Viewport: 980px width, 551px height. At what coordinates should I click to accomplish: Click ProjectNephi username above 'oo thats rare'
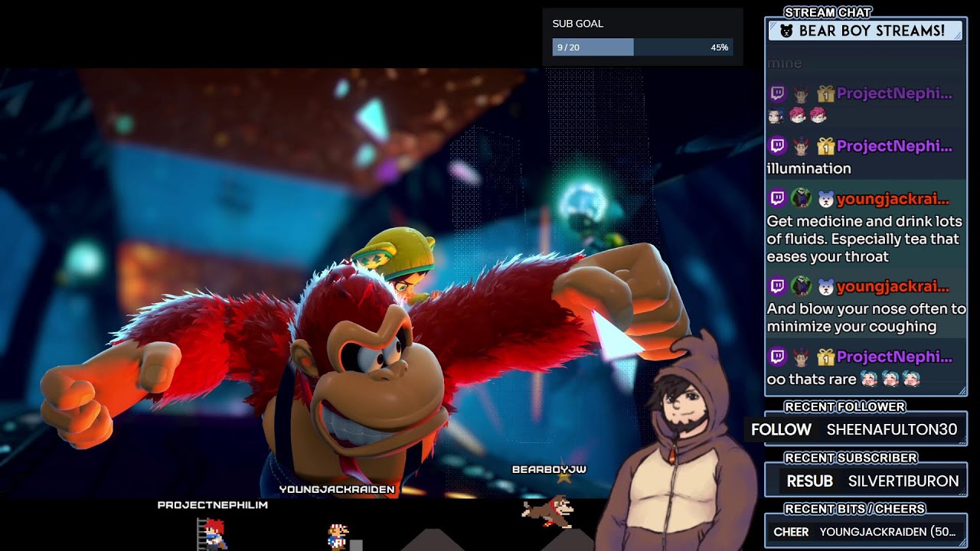894,357
